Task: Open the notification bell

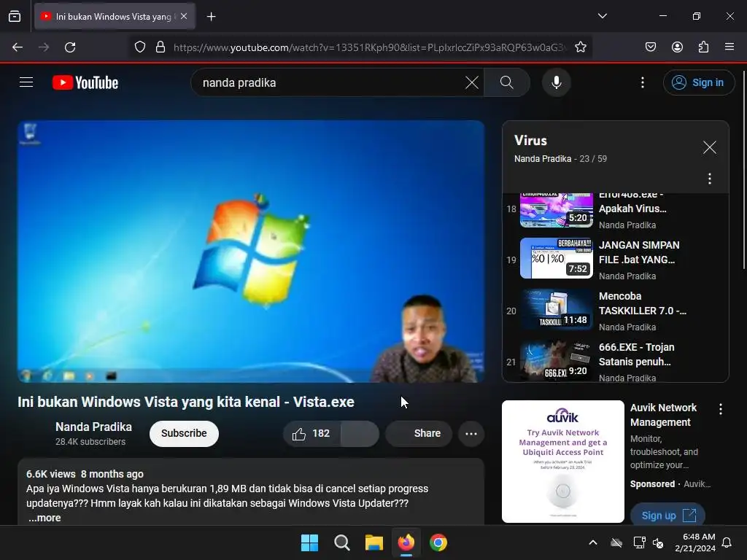Action: [x=727, y=542]
